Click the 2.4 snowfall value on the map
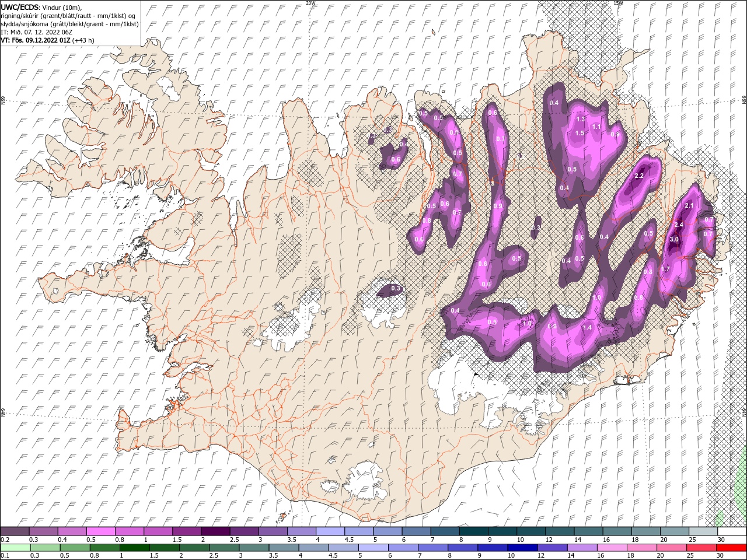Image resolution: width=747 pixels, height=560 pixels. click(x=678, y=225)
